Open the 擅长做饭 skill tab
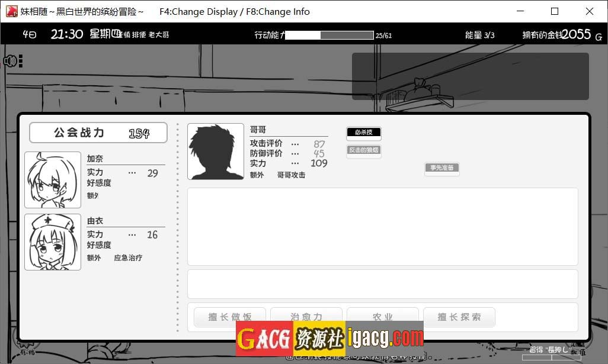Image resolution: width=608 pixels, height=364 pixels. pos(230,317)
